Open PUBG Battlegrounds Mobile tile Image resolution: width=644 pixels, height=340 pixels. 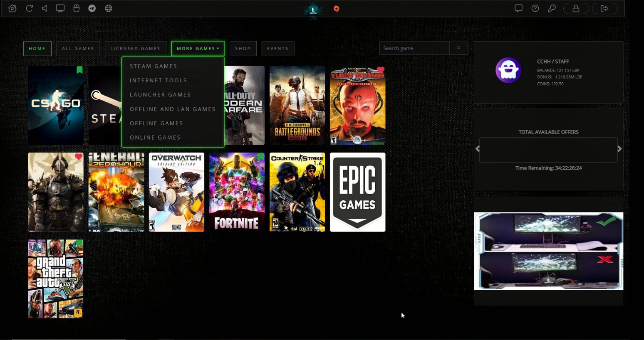click(x=297, y=106)
